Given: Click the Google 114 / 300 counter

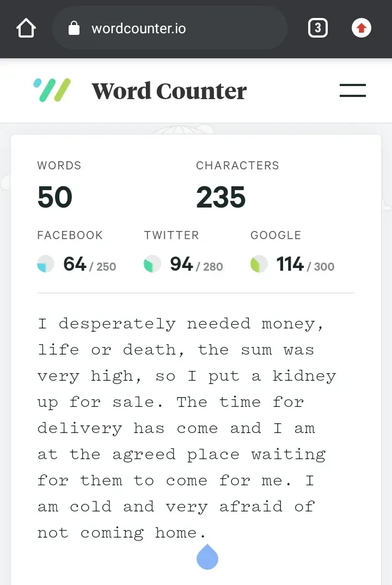Looking at the screenshot, I should [305, 264].
